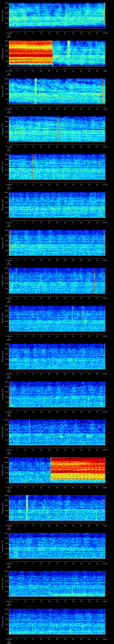The height and width of the screenshot is (644, 114).
Task: Click the '23:30:00' time axis label
Action: click(9, 564)
